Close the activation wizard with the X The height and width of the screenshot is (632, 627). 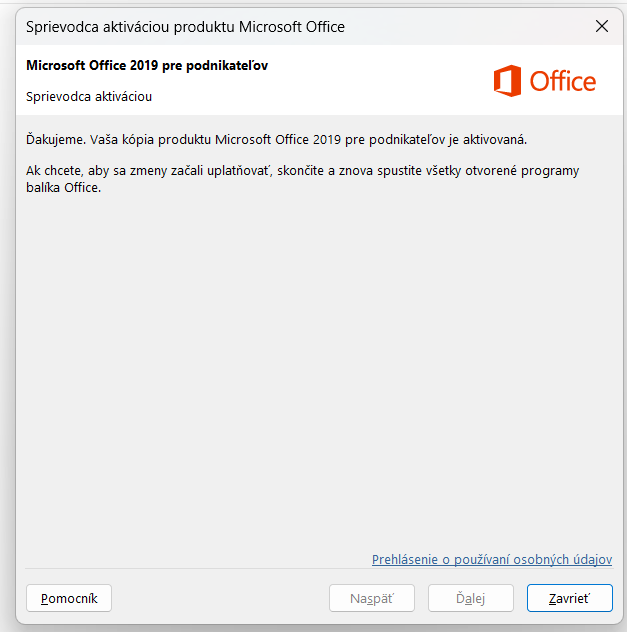(x=602, y=26)
